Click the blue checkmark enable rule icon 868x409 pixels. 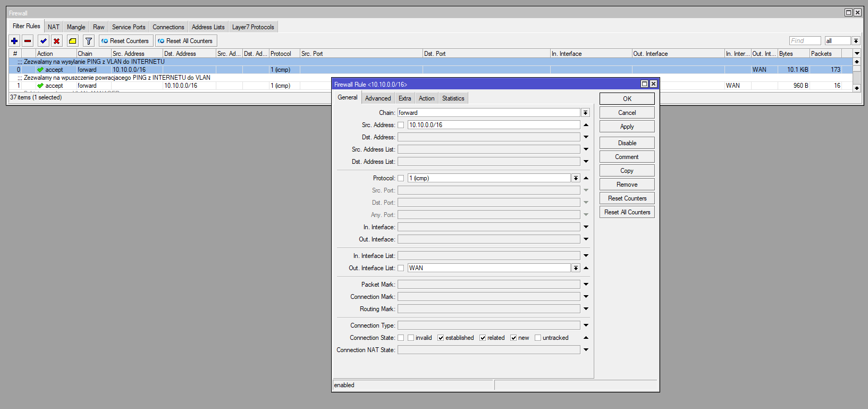[x=44, y=41]
